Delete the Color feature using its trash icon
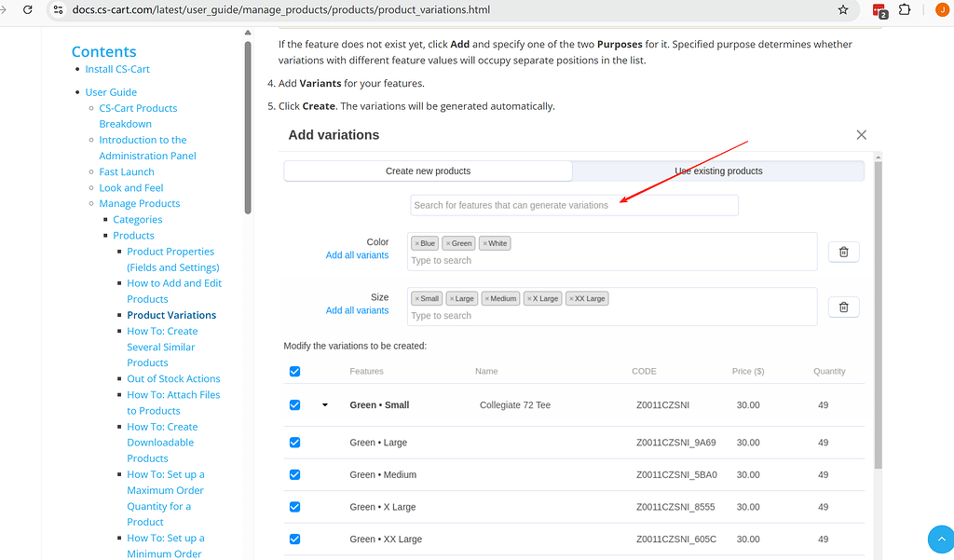954x560 pixels. (x=843, y=251)
